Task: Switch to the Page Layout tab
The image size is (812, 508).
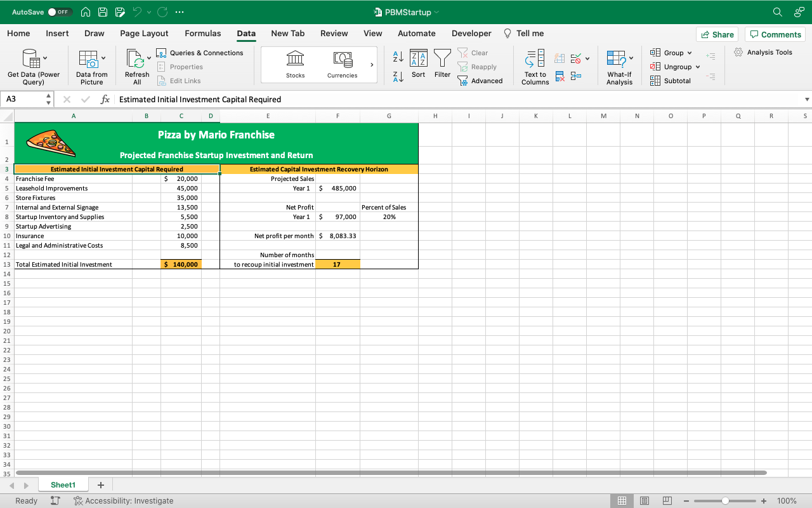Action: point(144,34)
